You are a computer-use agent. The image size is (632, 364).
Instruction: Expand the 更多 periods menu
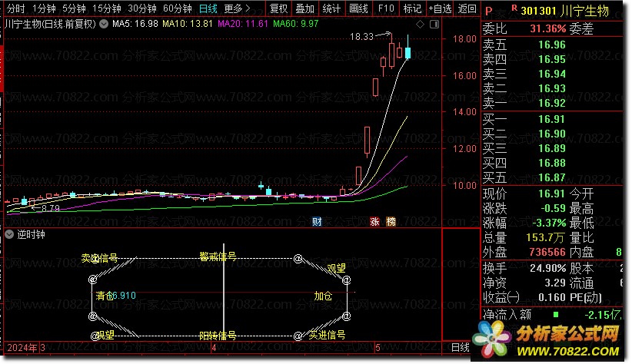point(237,8)
